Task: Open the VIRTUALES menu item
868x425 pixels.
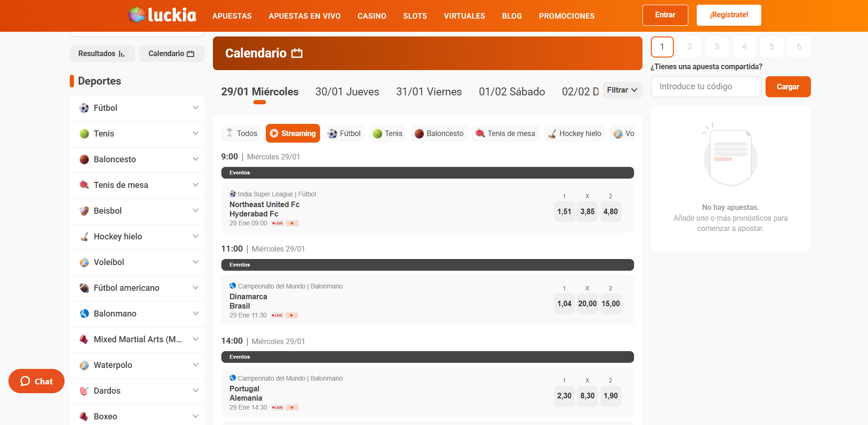Action: pos(465,16)
